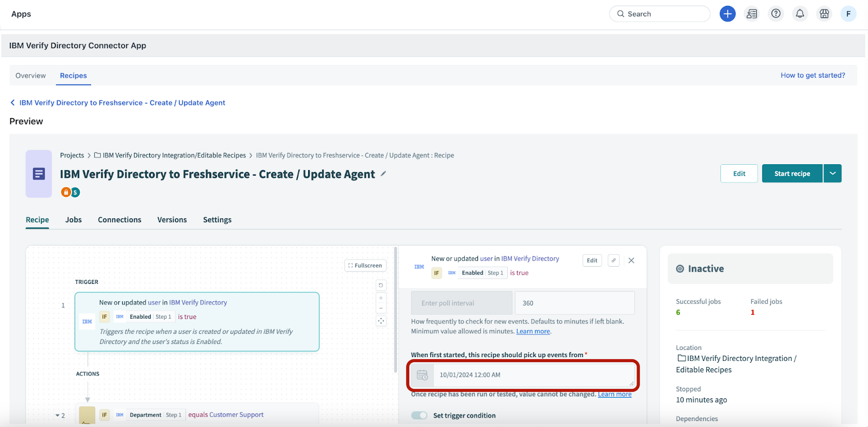Open the How to get started link
Image resolution: width=868 pixels, height=427 pixels.
click(813, 75)
